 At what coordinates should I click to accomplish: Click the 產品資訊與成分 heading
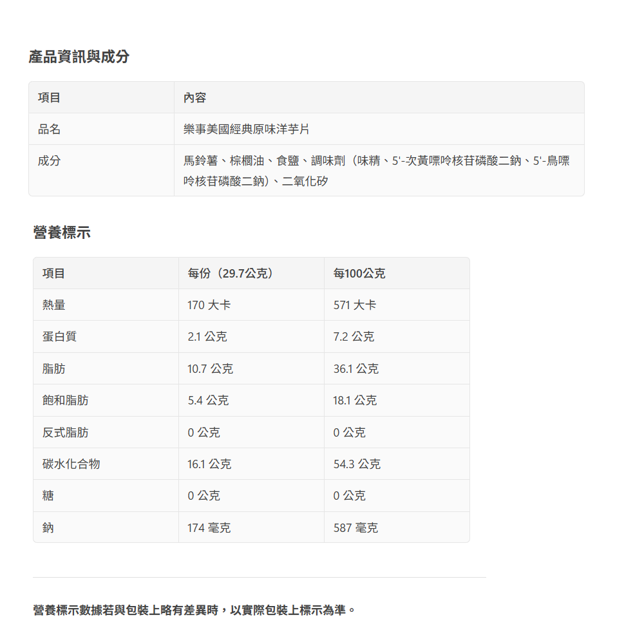click(79, 57)
